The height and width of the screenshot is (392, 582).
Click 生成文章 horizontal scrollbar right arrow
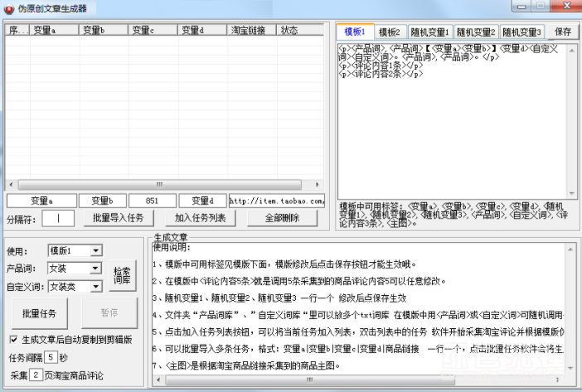(558, 380)
